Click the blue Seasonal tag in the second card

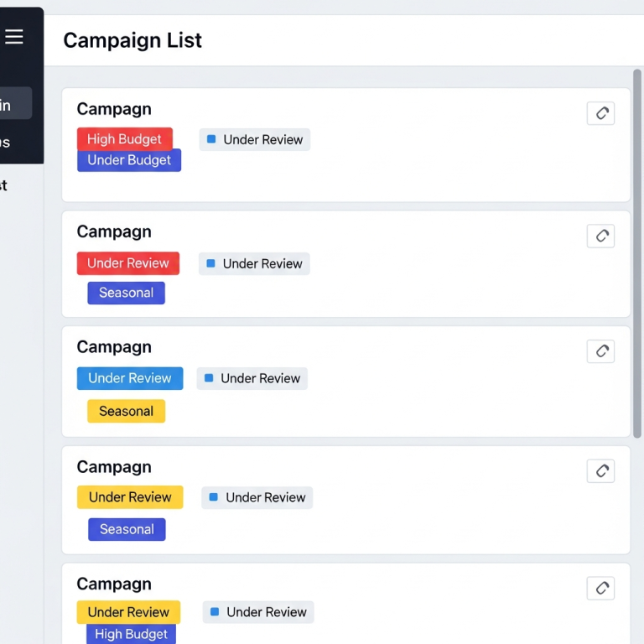click(126, 293)
